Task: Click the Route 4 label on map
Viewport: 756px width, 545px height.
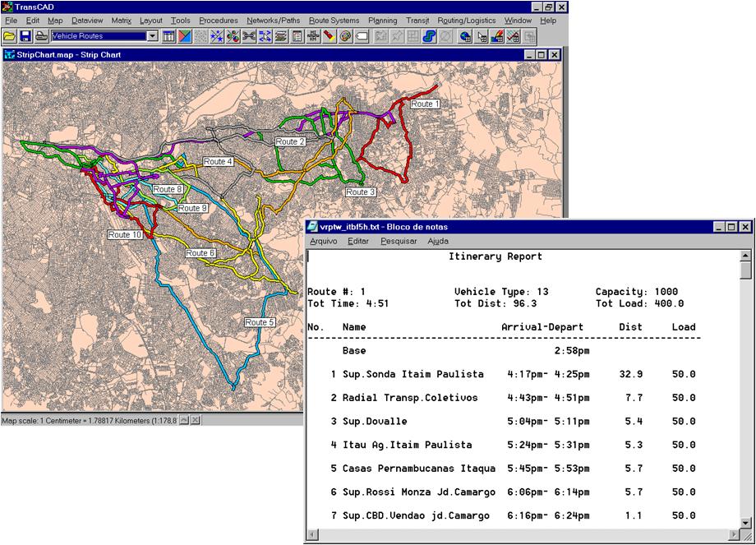Action: click(x=218, y=162)
